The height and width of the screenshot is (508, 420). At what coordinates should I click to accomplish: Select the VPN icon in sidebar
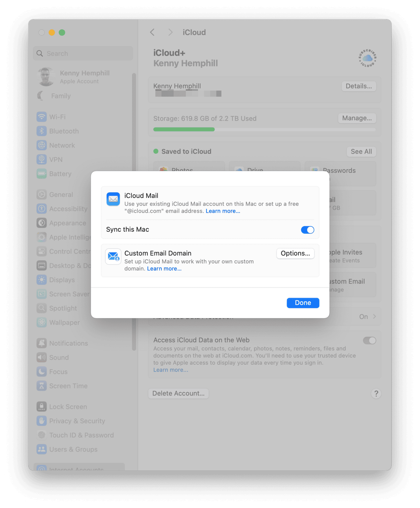point(41,160)
